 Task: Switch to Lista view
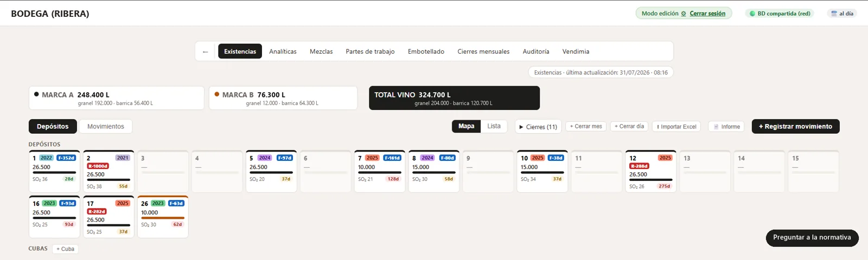click(494, 126)
